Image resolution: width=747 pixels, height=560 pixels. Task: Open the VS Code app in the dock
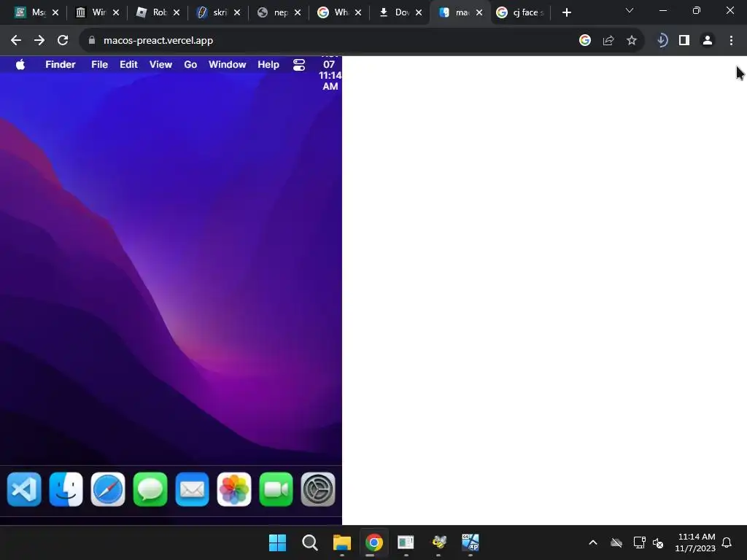point(24,489)
